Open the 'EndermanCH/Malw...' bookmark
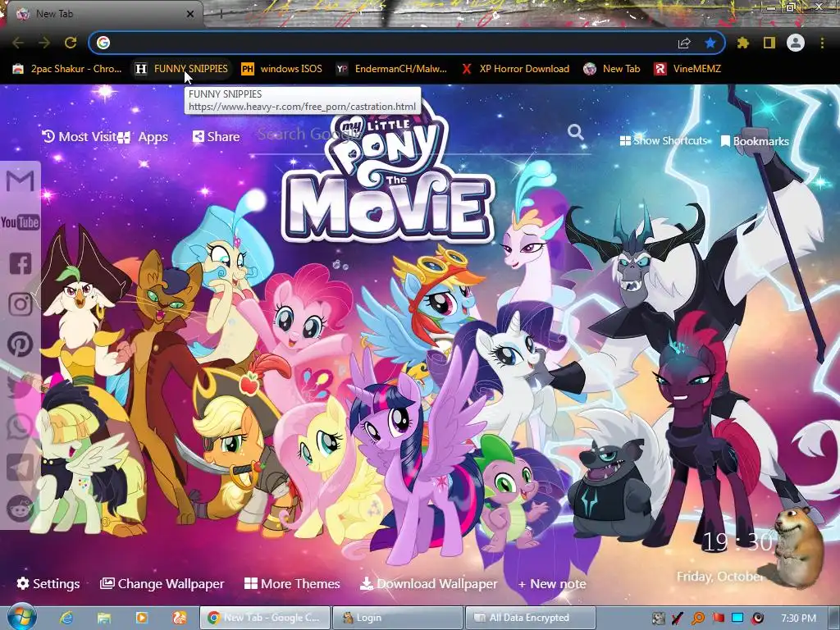The image size is (840, 630). (391, 69)
